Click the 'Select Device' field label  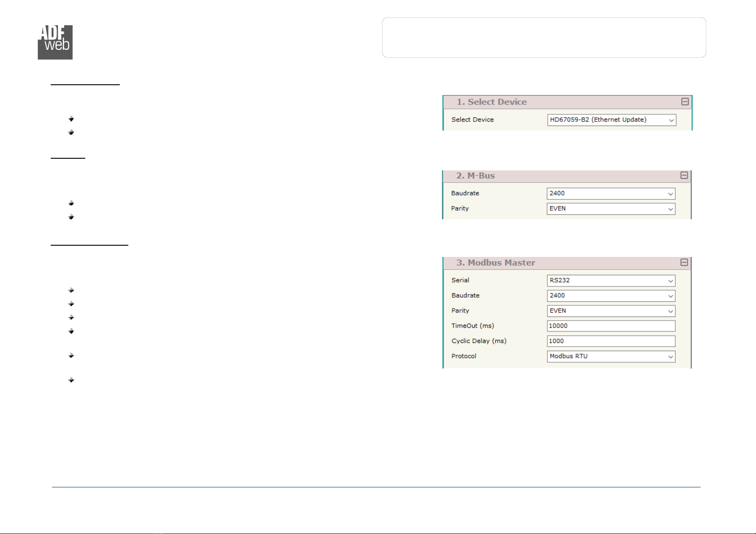click(472, 119)
